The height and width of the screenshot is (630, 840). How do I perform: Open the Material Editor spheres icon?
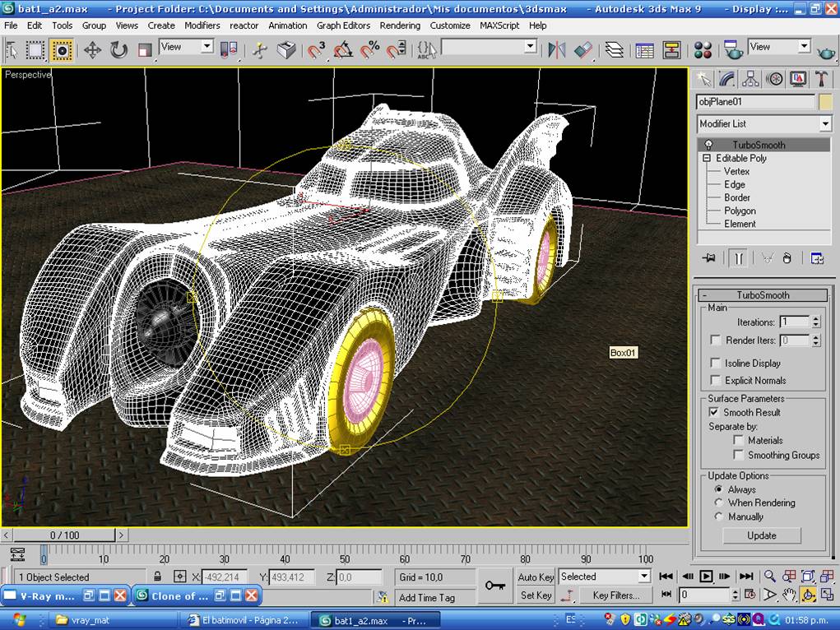703,50
